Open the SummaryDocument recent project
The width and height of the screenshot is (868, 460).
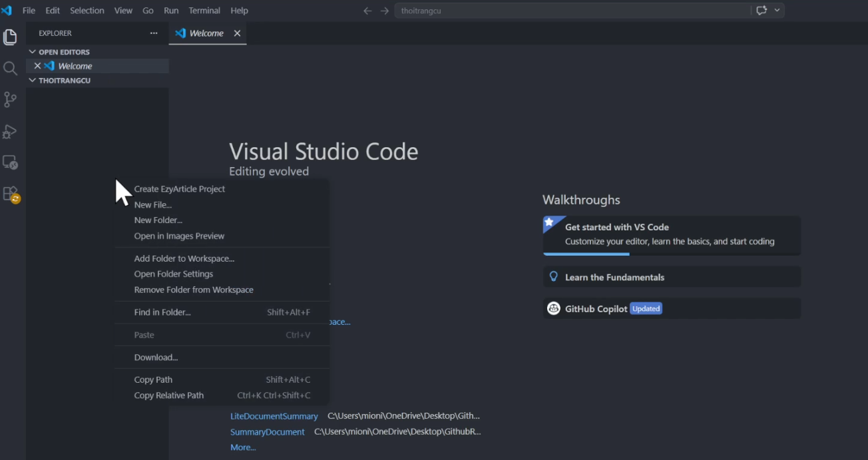tap(268, 432)
